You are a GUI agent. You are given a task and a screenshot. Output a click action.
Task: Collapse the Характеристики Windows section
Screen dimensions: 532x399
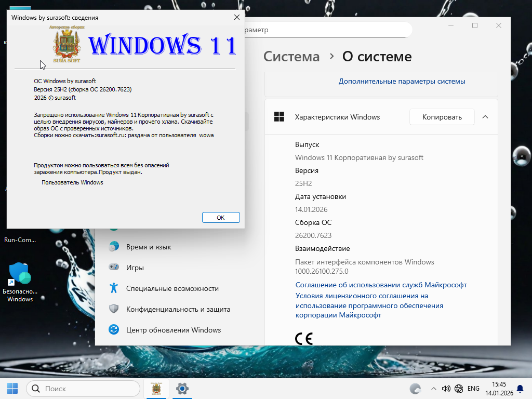pos(485,117)
